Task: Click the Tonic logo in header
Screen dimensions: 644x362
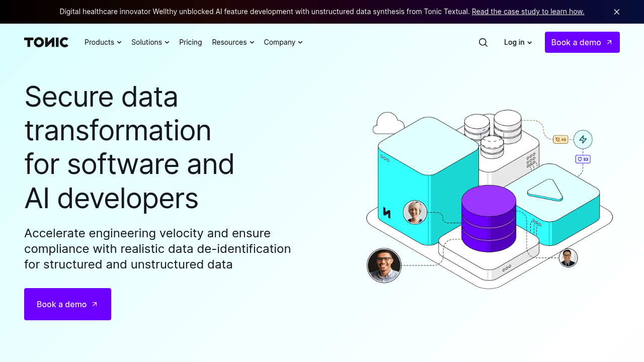Action: [x=46, y=42]
